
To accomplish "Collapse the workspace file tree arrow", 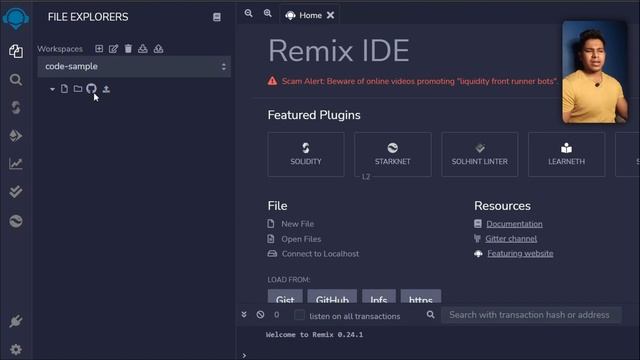I will click(52, 89).
